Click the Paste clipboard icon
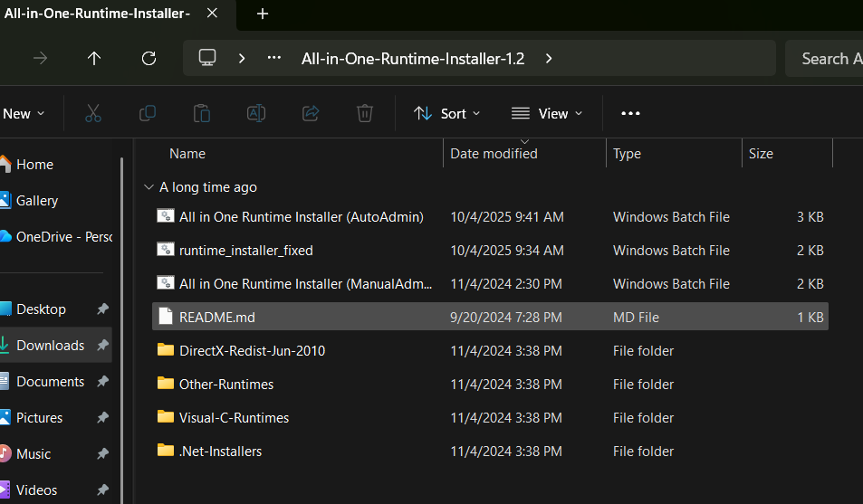 pyautogui.click(x=201, y=113)
